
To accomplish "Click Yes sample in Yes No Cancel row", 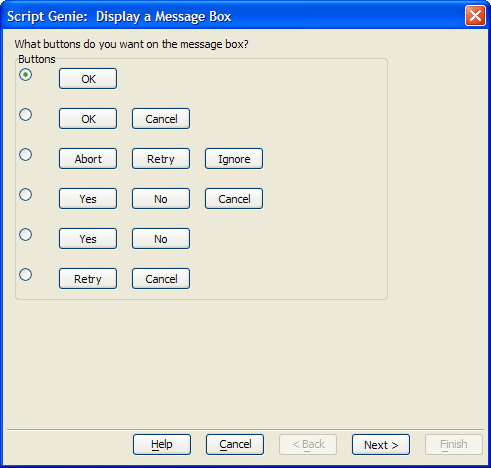I will coord(88,199).
